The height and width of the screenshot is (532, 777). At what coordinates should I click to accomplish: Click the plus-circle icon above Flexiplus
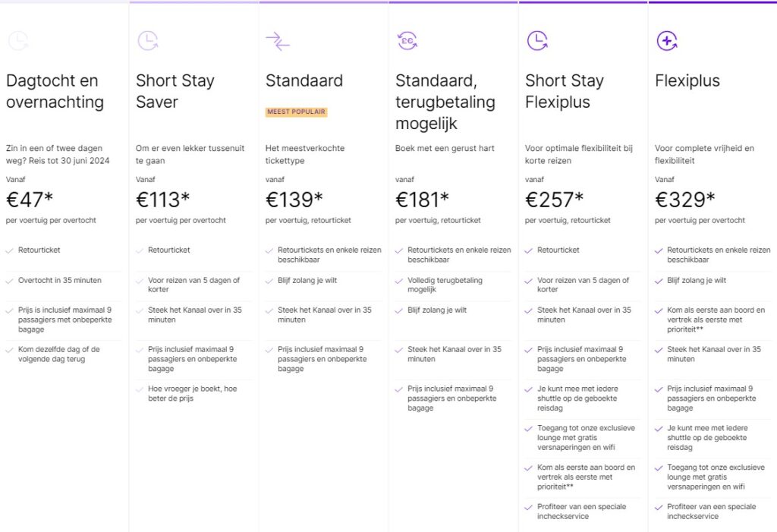[667, 41]
